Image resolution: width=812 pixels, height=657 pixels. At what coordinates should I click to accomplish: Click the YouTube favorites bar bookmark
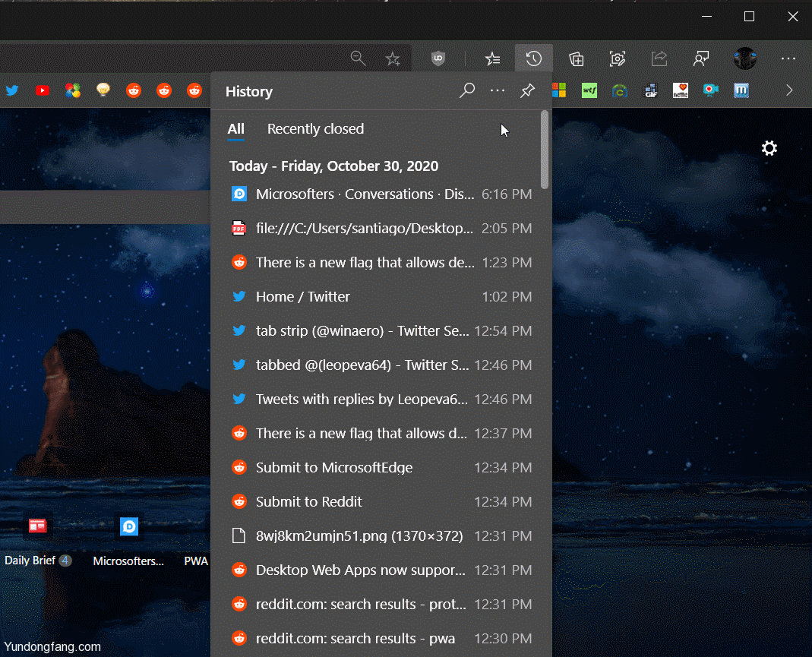[x=43, y=90]
